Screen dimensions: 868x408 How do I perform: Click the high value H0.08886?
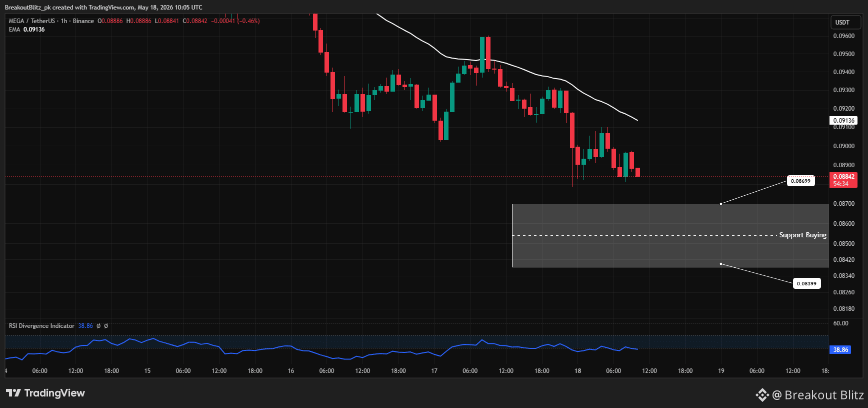coord(139,21)
